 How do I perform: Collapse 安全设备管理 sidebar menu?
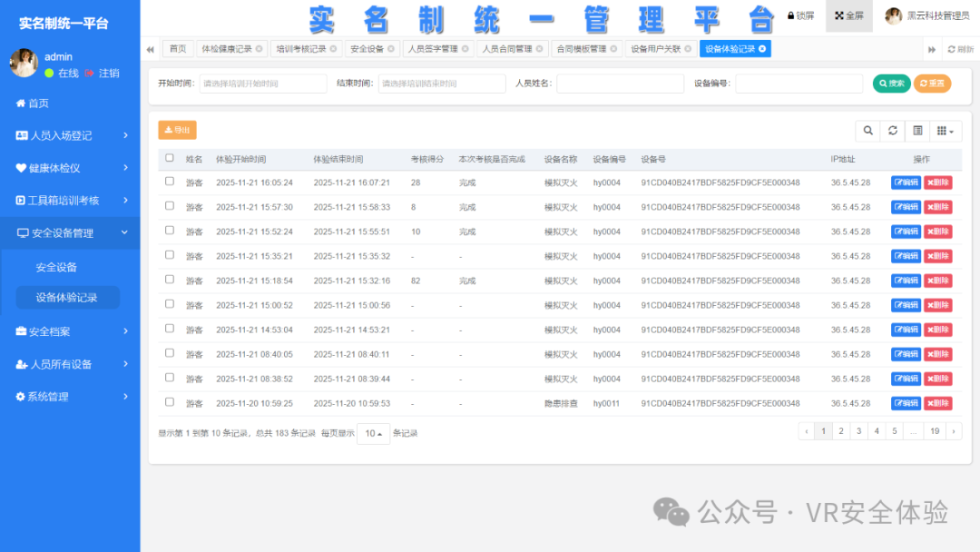pos(70,233)
